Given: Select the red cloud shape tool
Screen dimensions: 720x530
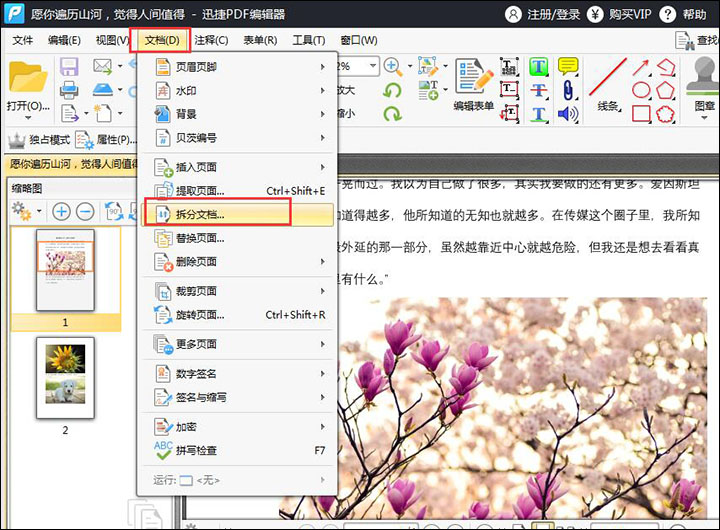Looking at the screenshot, I should pos(665,114).
